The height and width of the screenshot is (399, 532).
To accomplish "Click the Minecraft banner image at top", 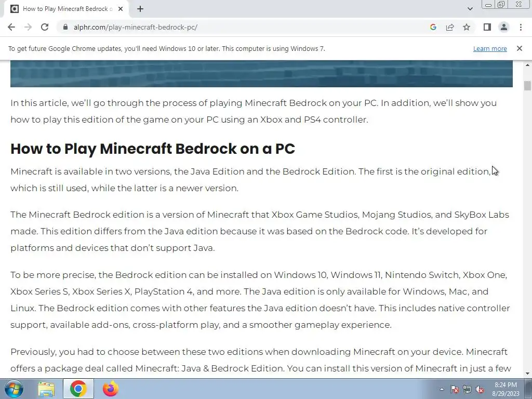I will click(x=261, y=74).
